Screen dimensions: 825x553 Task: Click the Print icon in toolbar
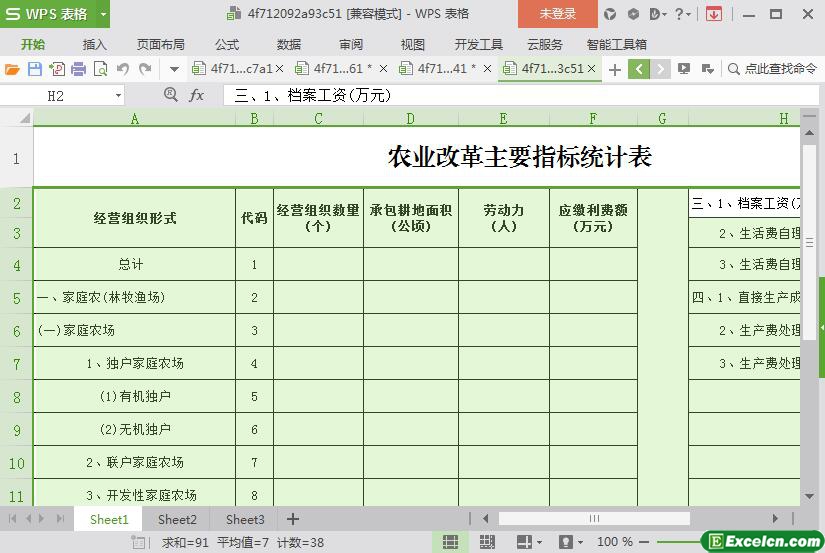click(x=78, y=69)
